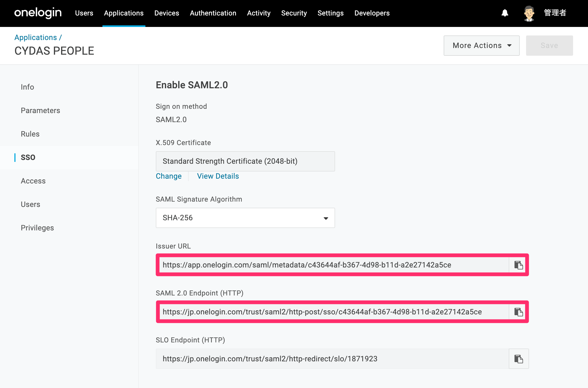Open the Developers top menu

pos(372,13)
